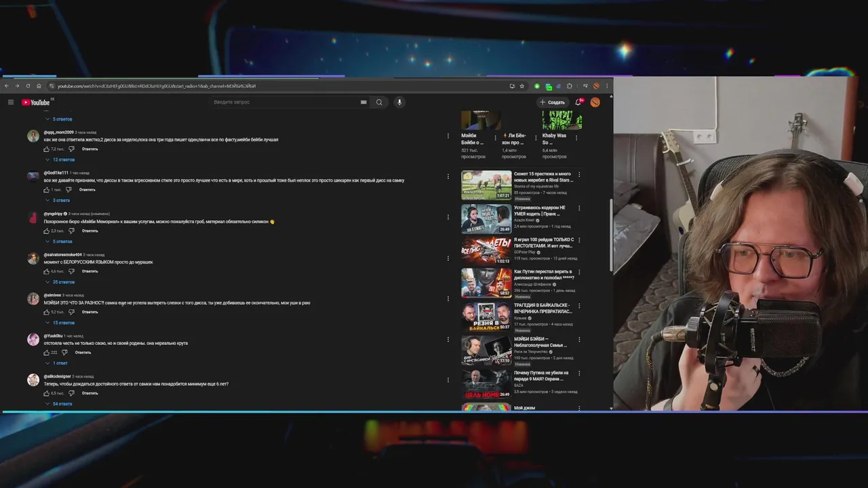Viewport: 868px width, 488px height.
Task: Go to the YouTube home logo
Action: tap(36, 102)
